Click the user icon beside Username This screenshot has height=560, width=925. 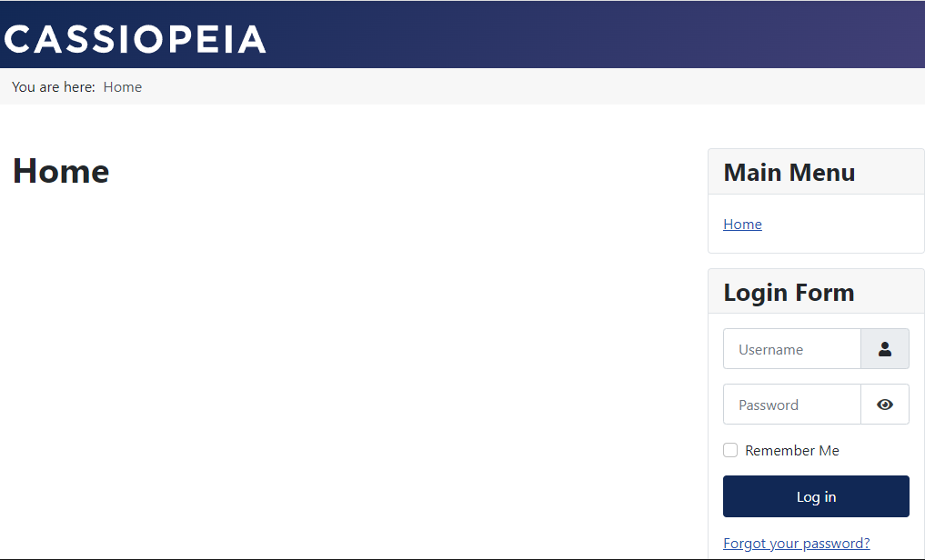(x=884, y=349)
